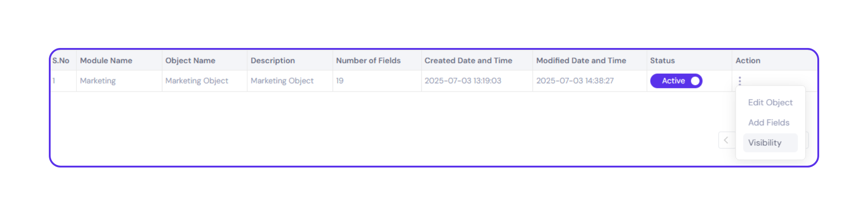Click the Action column header
This screenshot has width=868, height=201.
pyautogui.click(x=748, y=61)
